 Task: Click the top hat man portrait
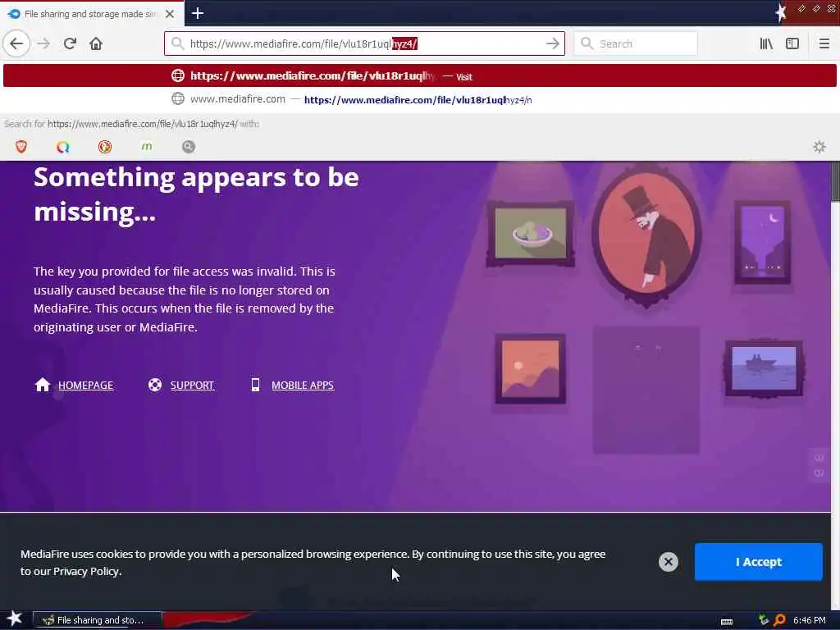646,235
